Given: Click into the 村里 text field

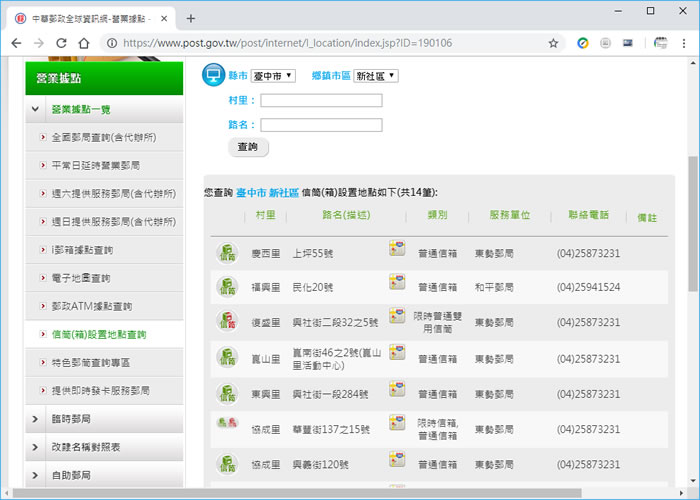Looking at the screenshot, I should (321, 100).
